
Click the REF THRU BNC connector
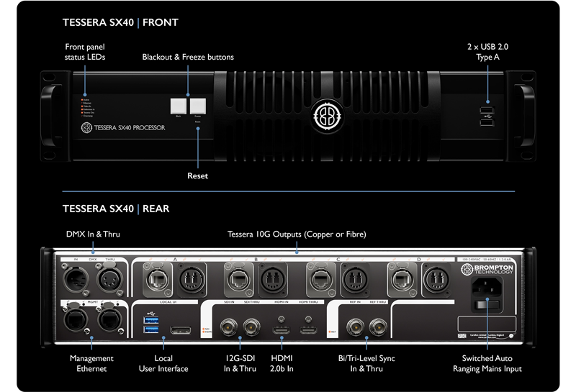(x=378, y=327)
